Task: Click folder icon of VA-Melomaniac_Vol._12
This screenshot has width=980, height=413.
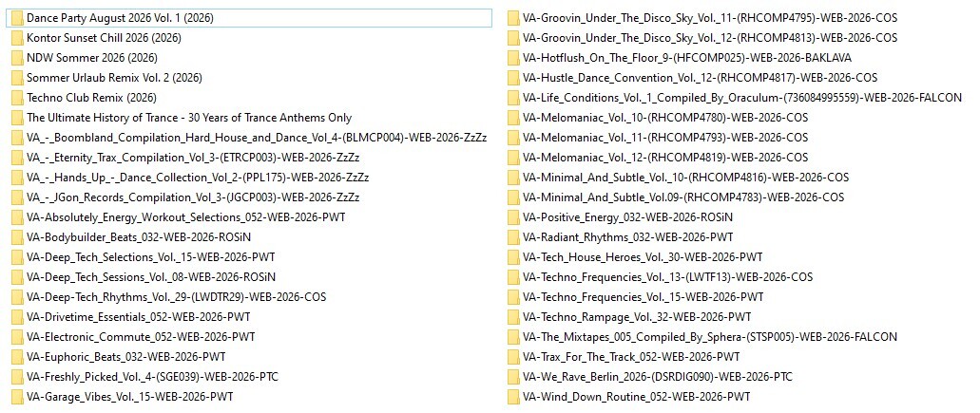Action: pyautogui.click(x=513, y=158)
